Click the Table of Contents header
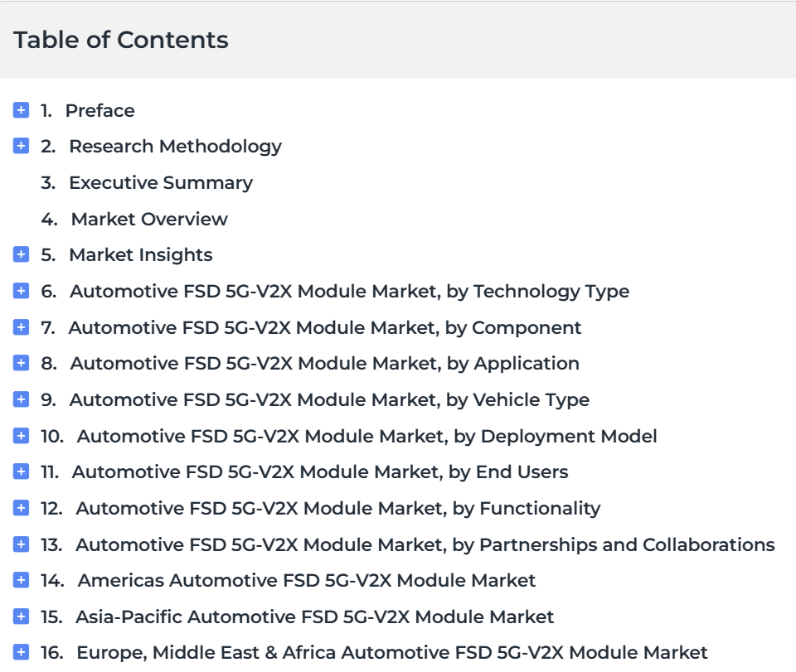796x672 pixels. coord(121,40)
